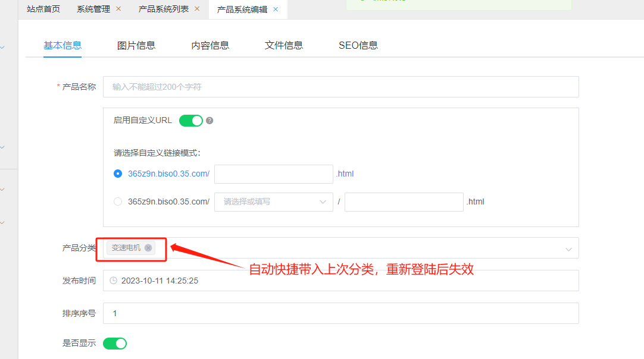The image size is (644, 359).
Task: Open the 请选择或填写 directory dropdown
Action: click(x=273, y=201)
